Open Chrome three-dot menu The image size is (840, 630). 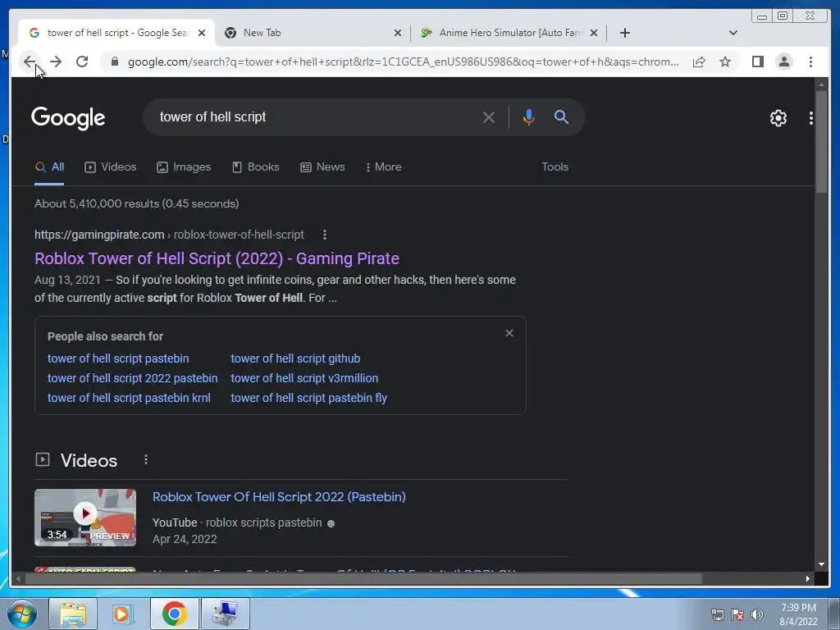[x=810, y=62]
